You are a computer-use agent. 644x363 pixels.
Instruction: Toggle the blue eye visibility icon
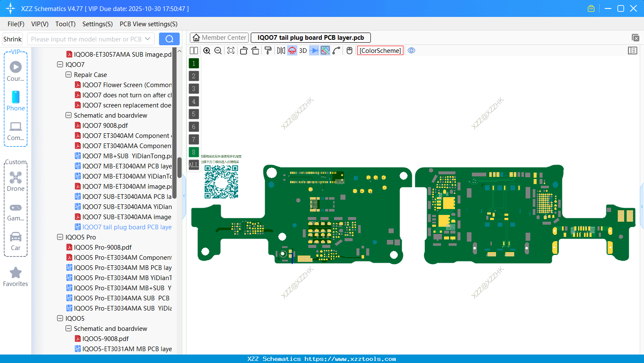(x=411, y=50)
